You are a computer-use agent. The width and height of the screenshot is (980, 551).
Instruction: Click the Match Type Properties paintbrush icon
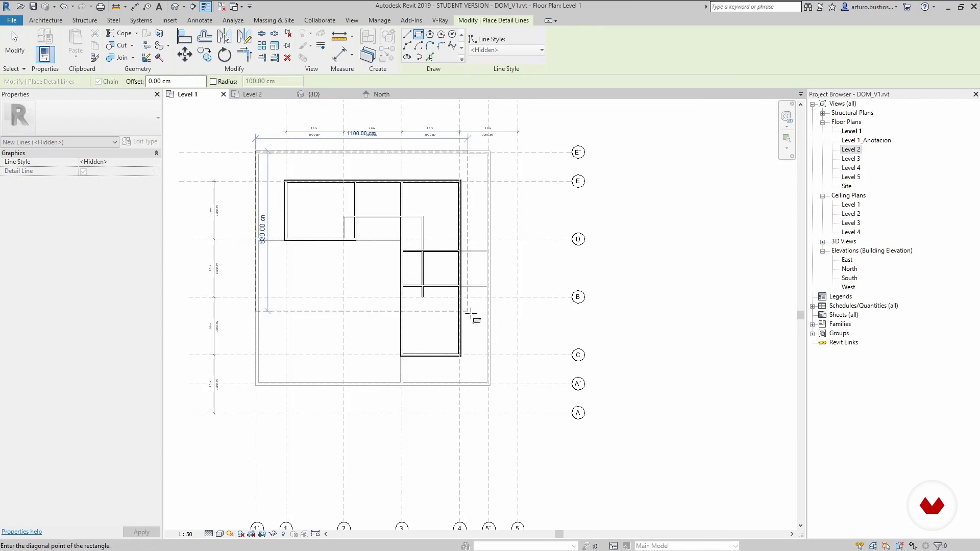pyautogui.click(x=94, y=58)
